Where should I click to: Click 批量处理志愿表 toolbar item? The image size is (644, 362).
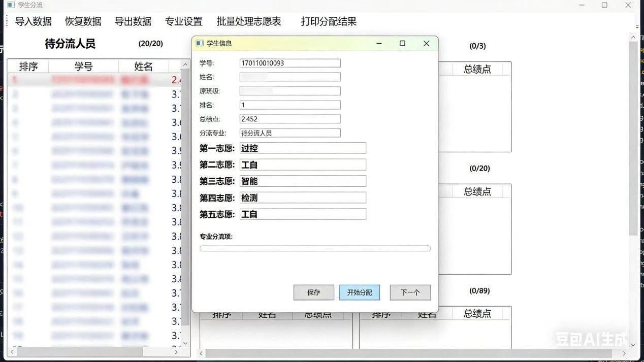click(x=249, y=21)
